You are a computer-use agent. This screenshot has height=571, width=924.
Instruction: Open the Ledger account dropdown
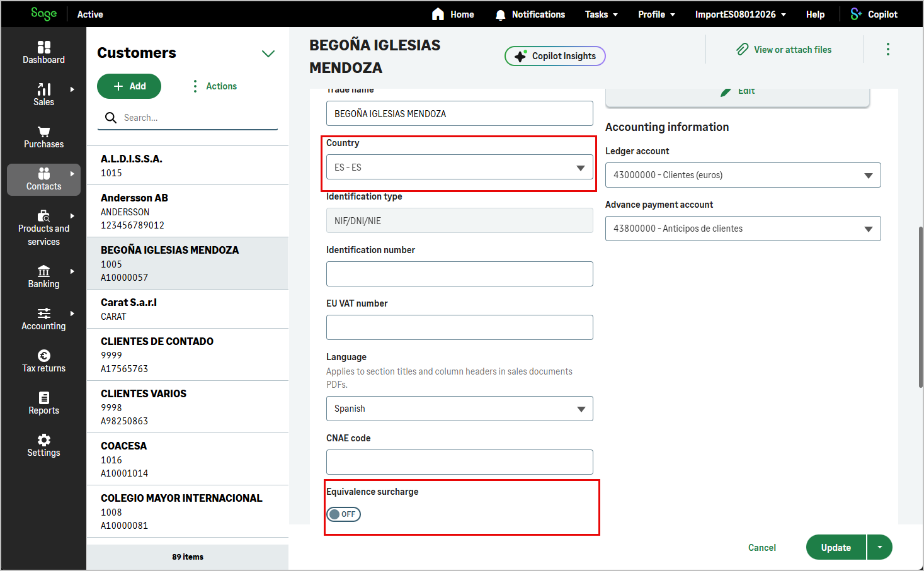click(x=743, y=175)
